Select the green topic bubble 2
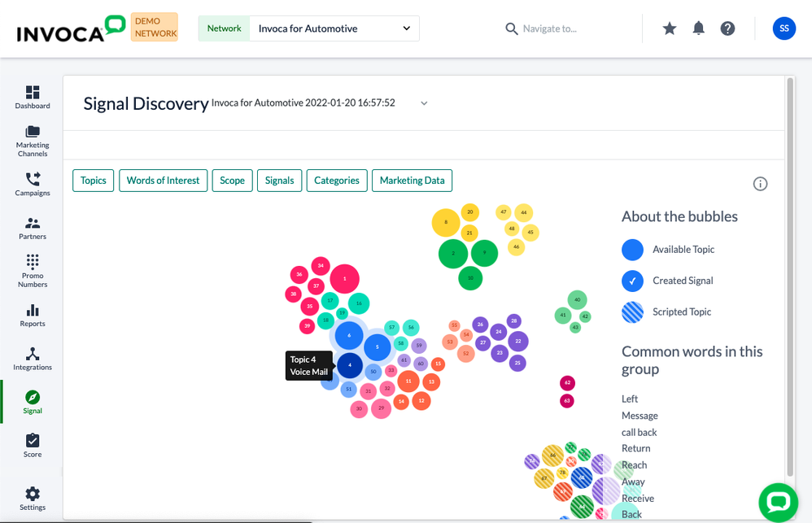This screenshot has height=523, width=812. pos(453,254)
